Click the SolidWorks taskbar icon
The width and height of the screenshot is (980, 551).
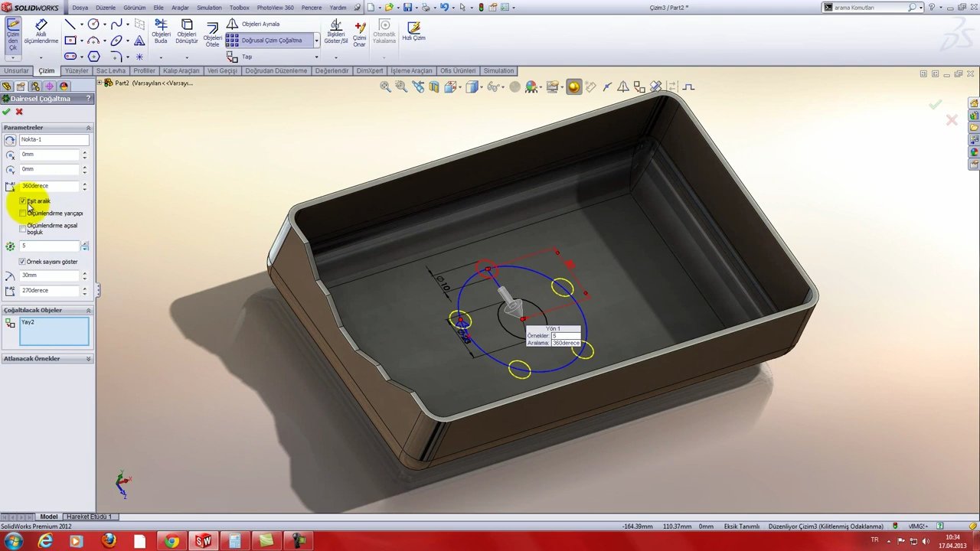click(x=203, y=542)
